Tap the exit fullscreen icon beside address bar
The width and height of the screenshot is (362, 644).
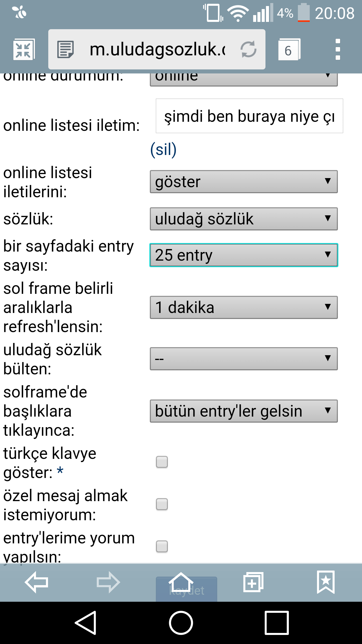click(24, 50)
